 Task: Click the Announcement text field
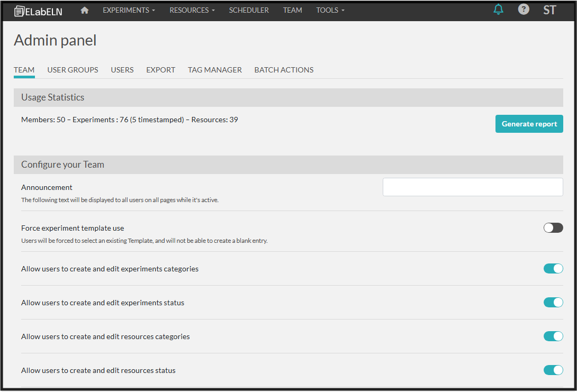(473, 187)
